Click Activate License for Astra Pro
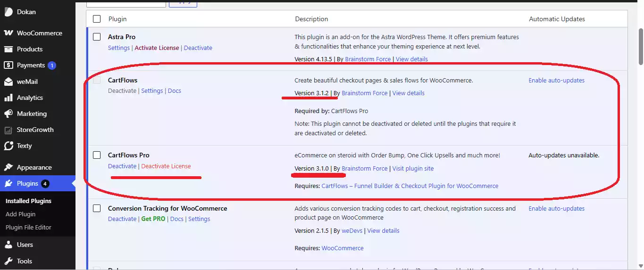The height and width of the screenshot is (270, 644). coord(157,48)
